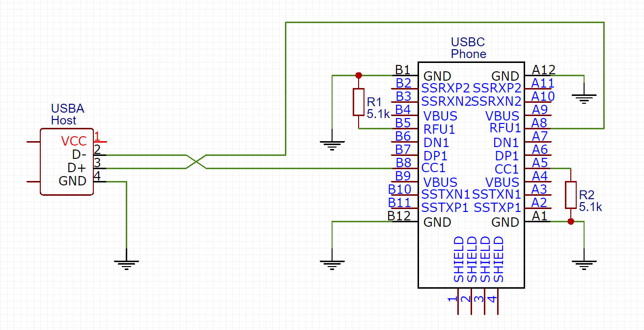Click ground symbol left of resistor R1
This screenshot has height=330, width=644.
(332, 146)
